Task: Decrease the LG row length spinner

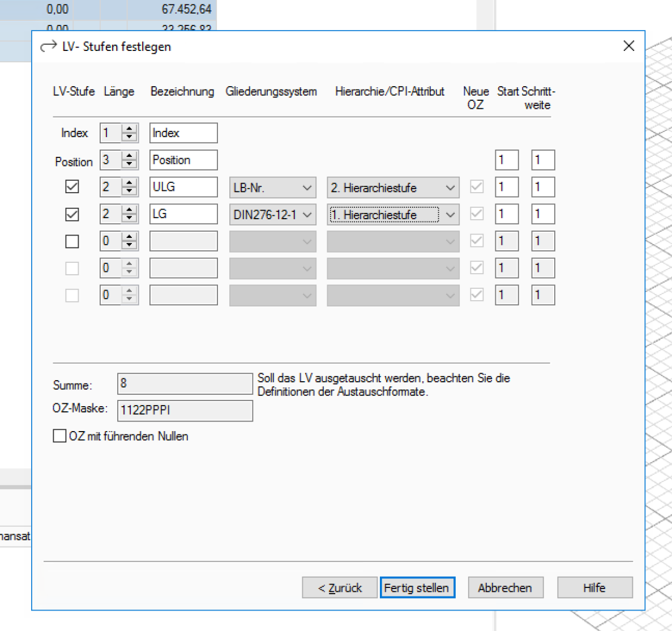Action: [x=130, y=219]
